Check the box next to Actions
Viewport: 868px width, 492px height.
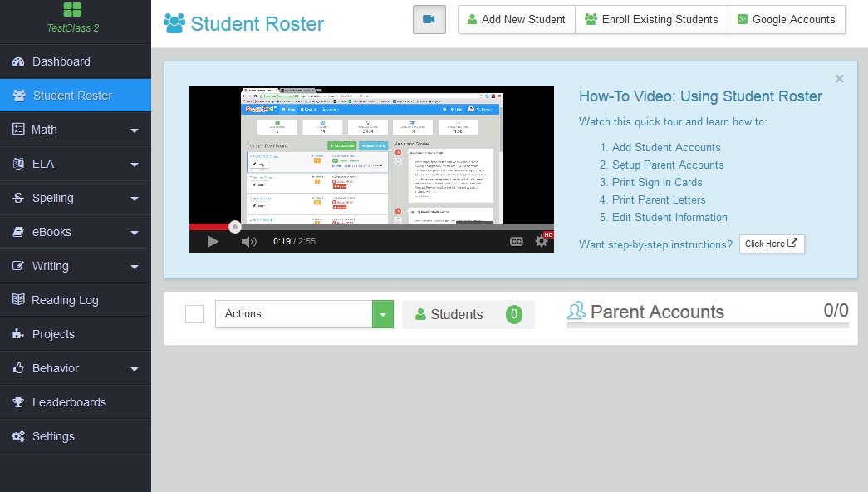[194, 314]
